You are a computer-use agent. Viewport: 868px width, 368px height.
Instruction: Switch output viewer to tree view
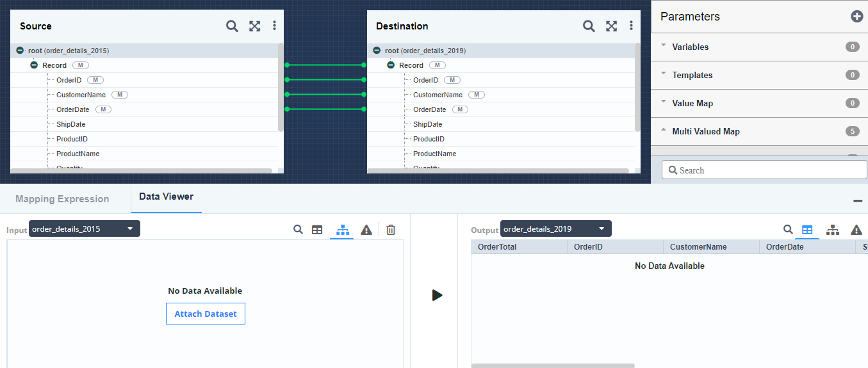point(832,230)
